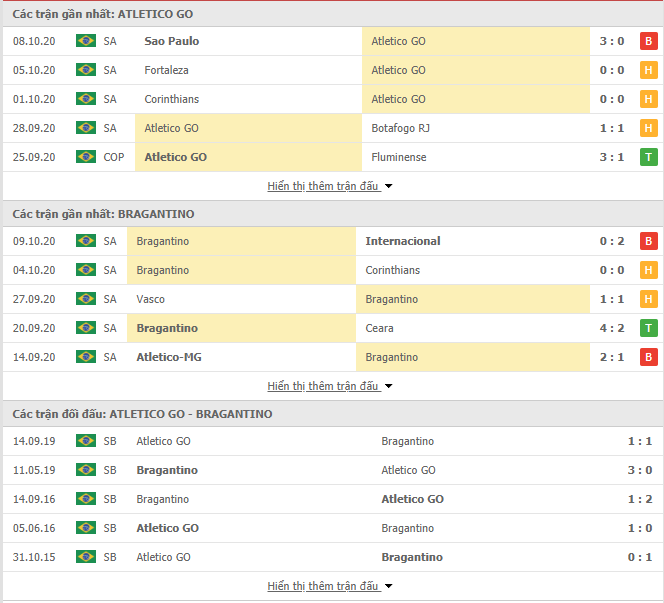The image size is (664, 603).
Task: Click the red B badge for Atletico-MG match
Action: tap(648, 357)
